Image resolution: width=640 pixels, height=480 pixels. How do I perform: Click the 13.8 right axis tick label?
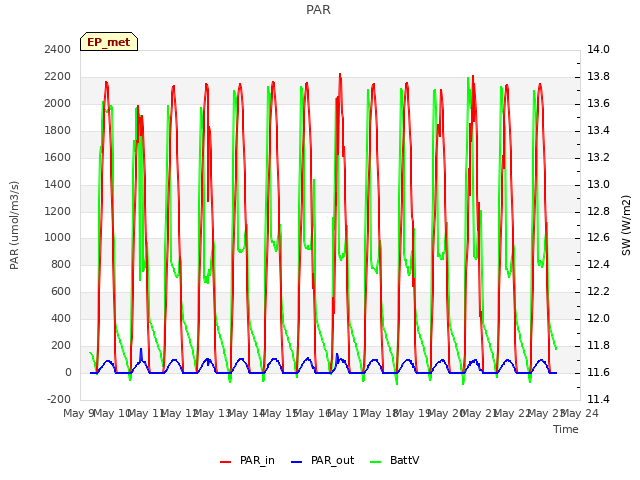tap(598, 77)
